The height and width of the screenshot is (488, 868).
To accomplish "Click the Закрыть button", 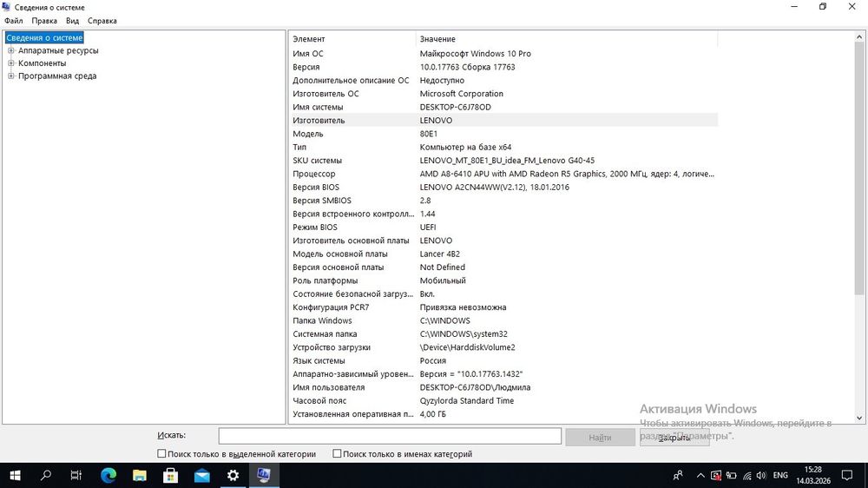I will tap(674, 437).
